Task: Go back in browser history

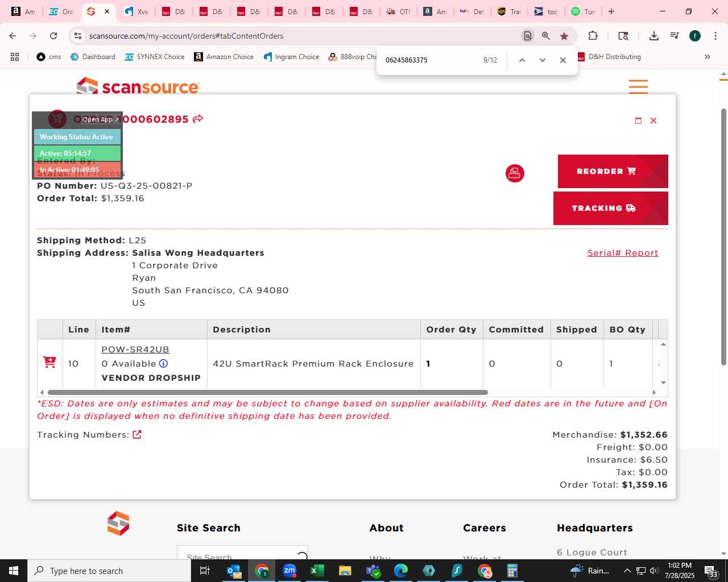Action: coord(13,36)
